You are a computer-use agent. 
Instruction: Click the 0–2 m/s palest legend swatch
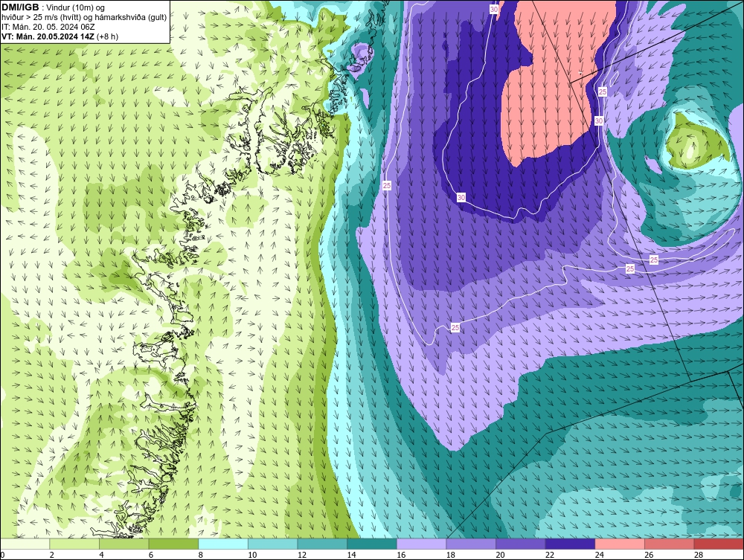(x=25, y=544)
